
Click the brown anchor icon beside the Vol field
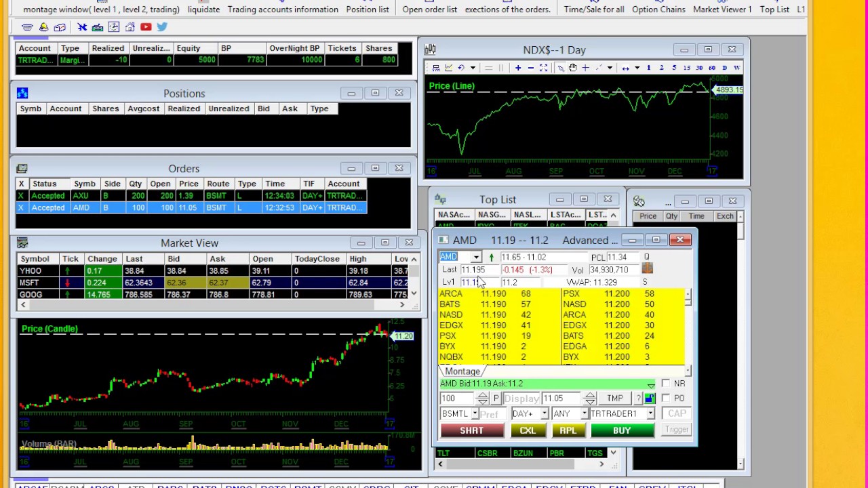647,269
